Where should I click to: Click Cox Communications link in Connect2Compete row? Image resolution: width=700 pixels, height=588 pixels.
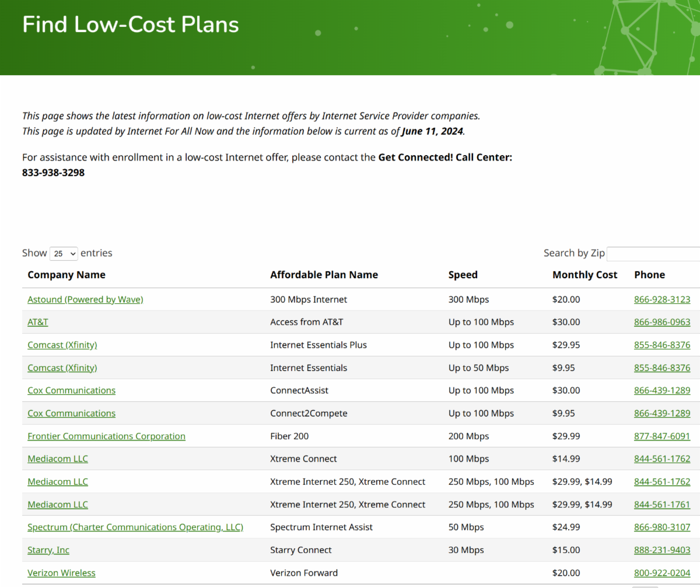coord(71,414)
